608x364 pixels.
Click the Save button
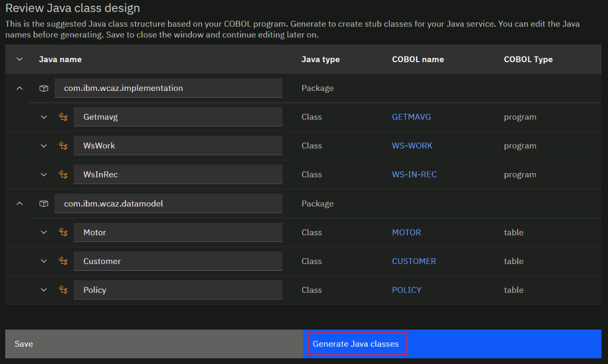pos(154,344)
